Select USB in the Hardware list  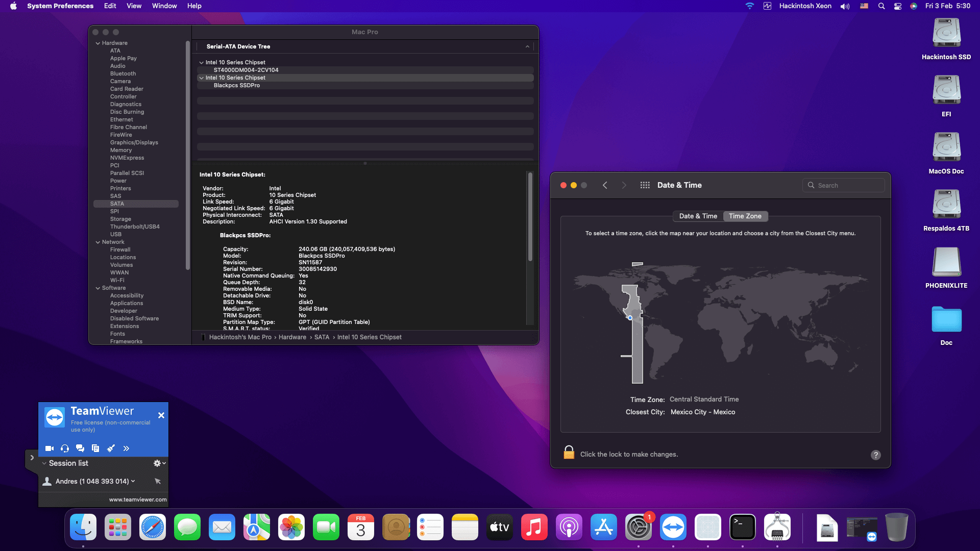pyautogui.click(x=116, y=235)
